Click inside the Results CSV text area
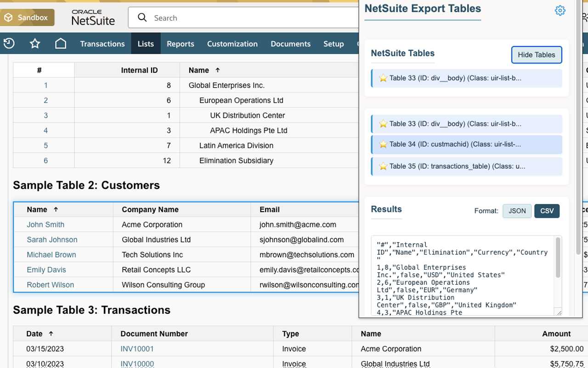 [x=463, y=276]
